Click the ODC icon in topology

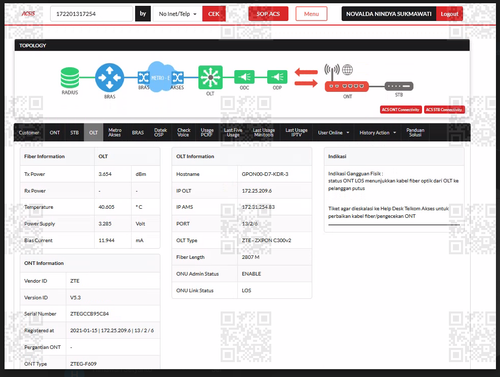[244, 77]
